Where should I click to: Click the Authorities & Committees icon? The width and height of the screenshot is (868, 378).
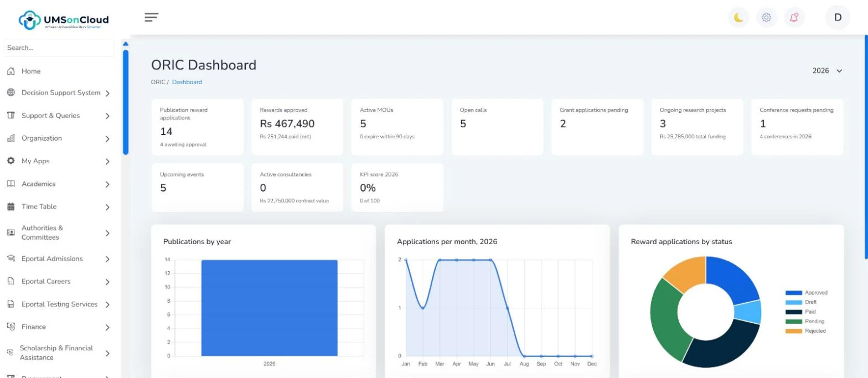tap(11, 232)
